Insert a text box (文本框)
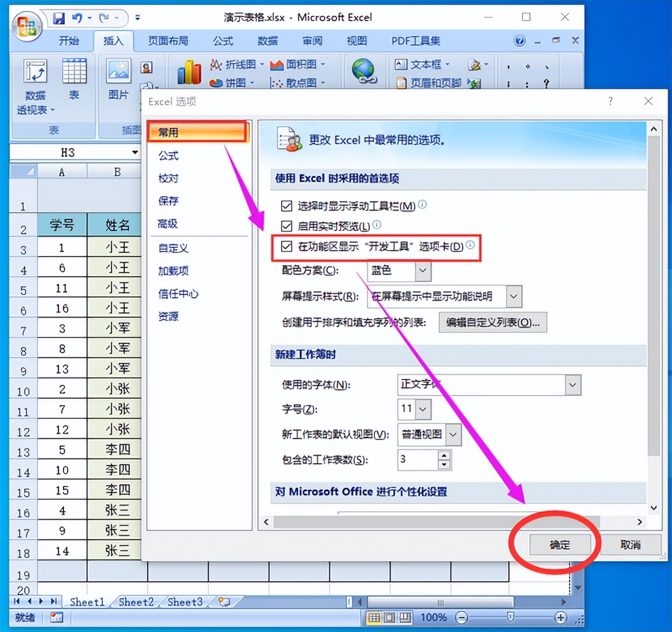The width and height of the screenshot is (672, 632). click(422, 65)
